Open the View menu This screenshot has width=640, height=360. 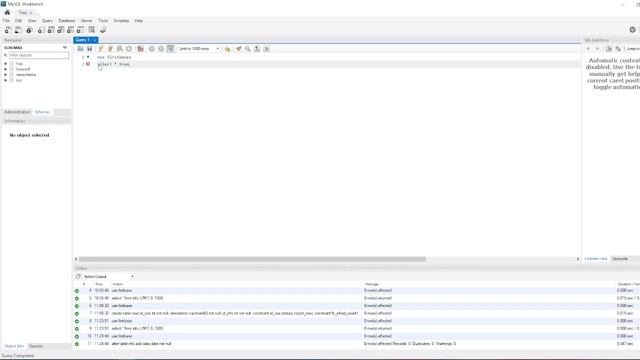click(32, 20)
